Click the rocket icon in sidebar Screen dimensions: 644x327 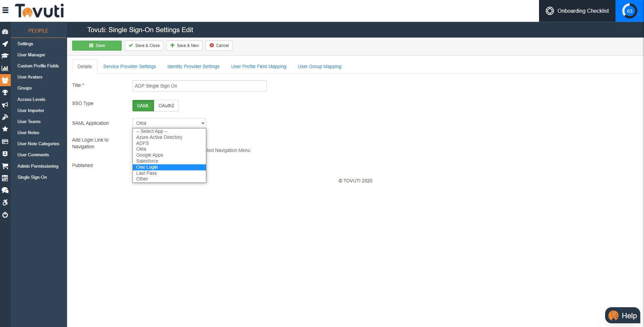(x=5, y=44)
